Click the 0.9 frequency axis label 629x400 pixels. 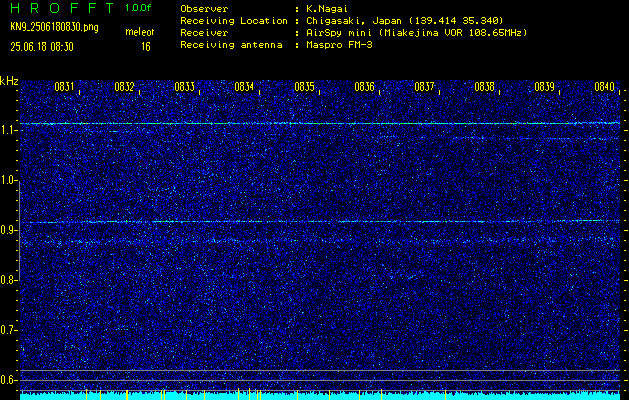[8, 230]
